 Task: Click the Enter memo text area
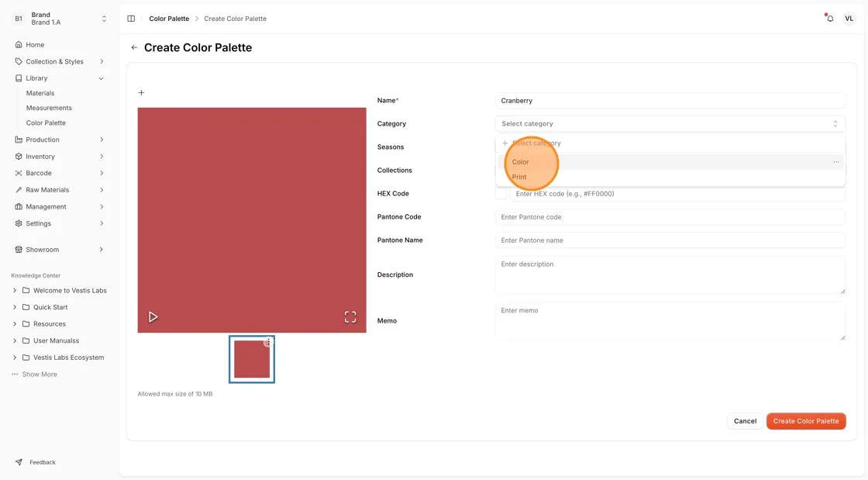click(670, 321)
